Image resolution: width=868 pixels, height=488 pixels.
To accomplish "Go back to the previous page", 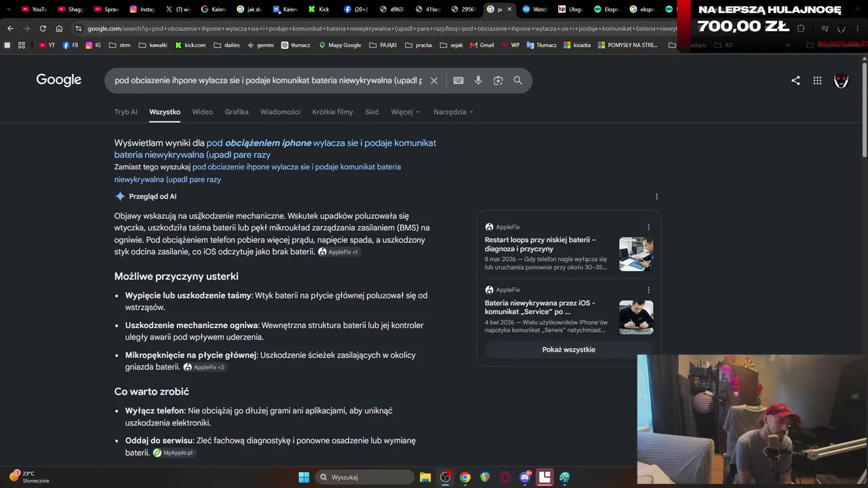I will click(10, 28).
